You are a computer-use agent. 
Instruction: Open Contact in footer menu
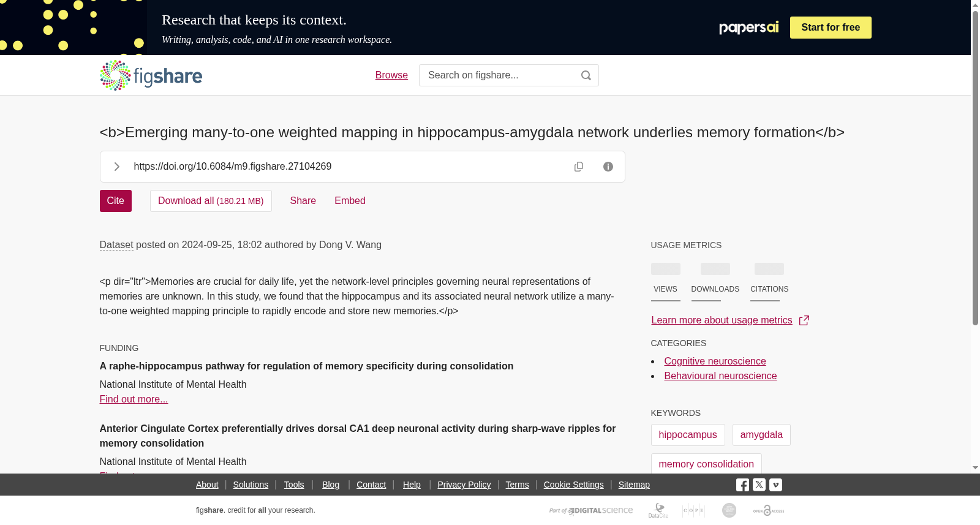[371, 485]
